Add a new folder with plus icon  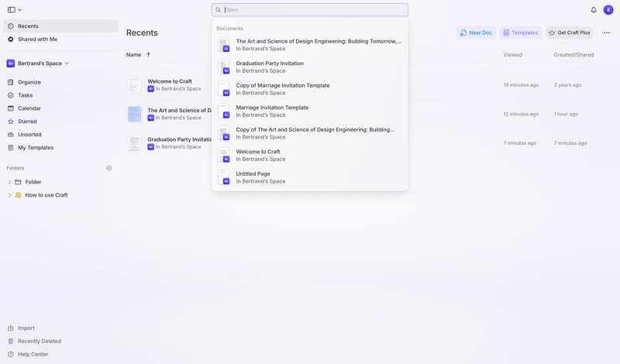109,168
